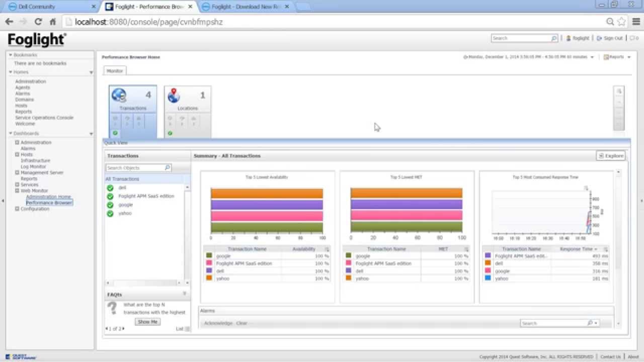This screenshot has width=644, height=362.
Task: Expand the Administration dashboards node
Action: coord(17,143)
